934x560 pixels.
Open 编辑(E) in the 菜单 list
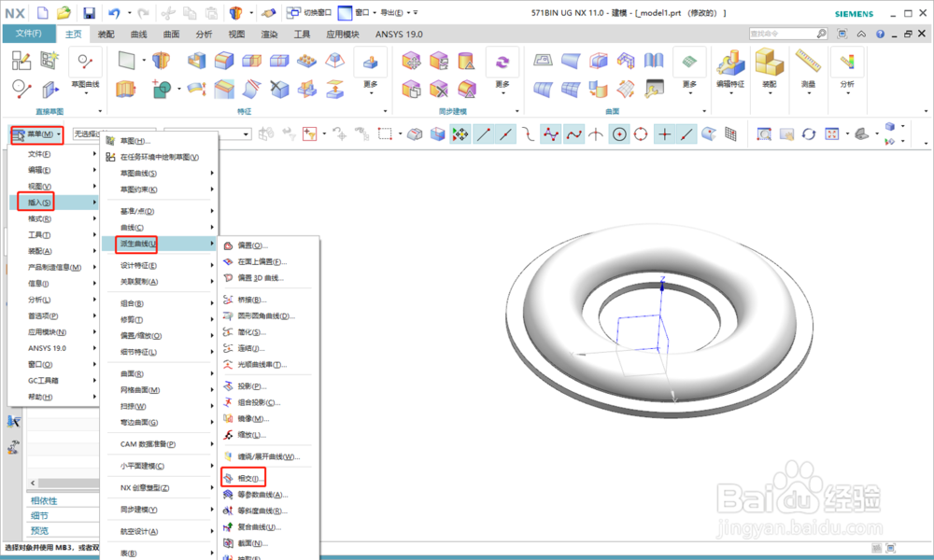coord(54,170)
